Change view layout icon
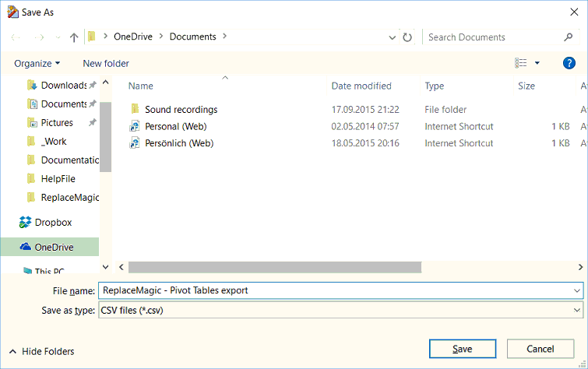This screenshot has width=588, height=369. (520, 63)
